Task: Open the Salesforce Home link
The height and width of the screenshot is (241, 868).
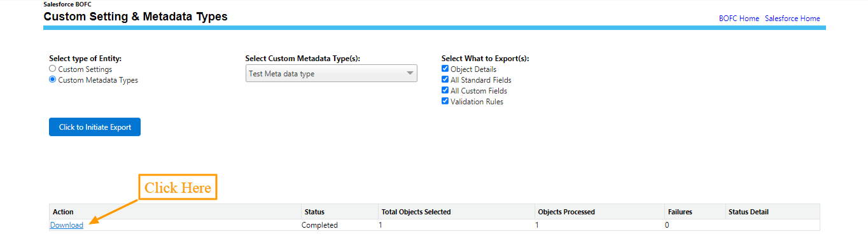Action: click(792, 18)
